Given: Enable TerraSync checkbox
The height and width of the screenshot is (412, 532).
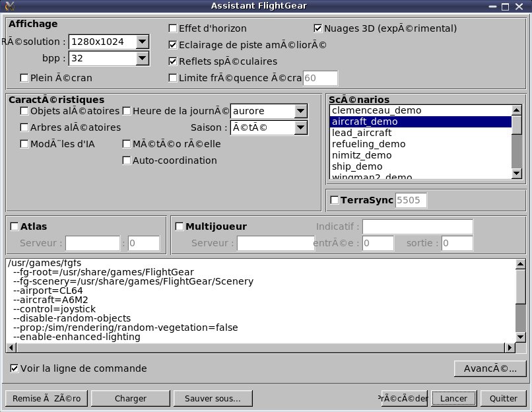Looking at the screenshot, I should pyautogui.click(x=335, y=200).
